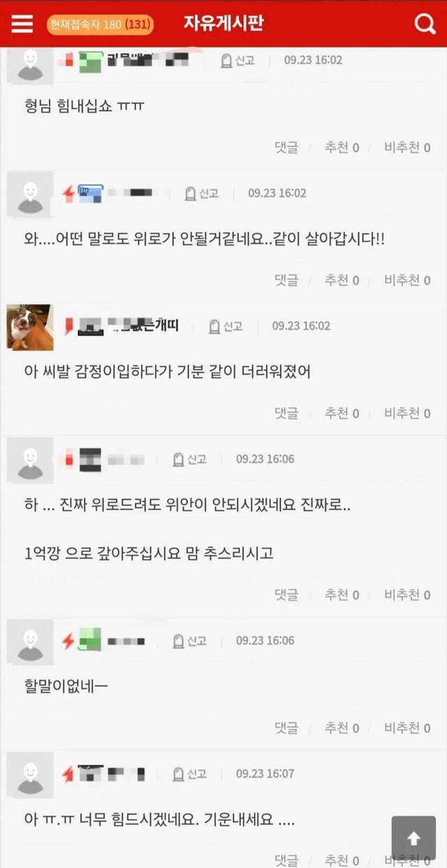Tap the scroll-to-top arrow button

pos(413,838)
